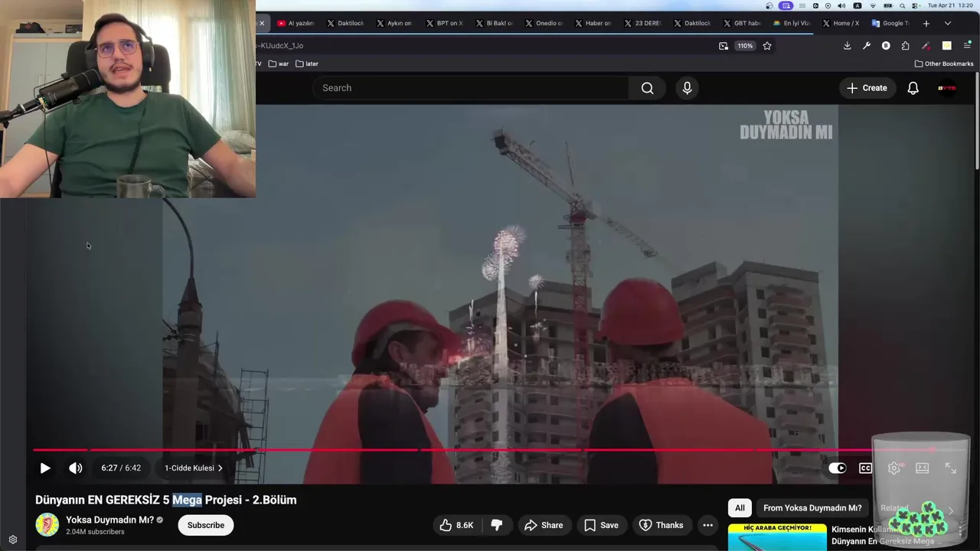The width and height of the screenshot is (980, 551).
Task: Open the browser downloads icon
Action: coord(847,46)
